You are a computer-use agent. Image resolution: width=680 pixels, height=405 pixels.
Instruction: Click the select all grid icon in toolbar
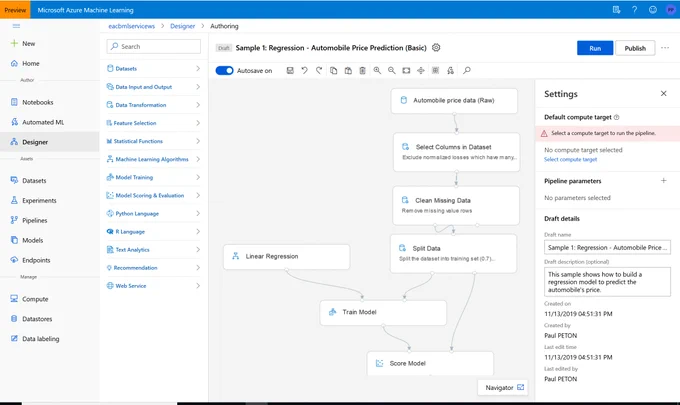435,70
